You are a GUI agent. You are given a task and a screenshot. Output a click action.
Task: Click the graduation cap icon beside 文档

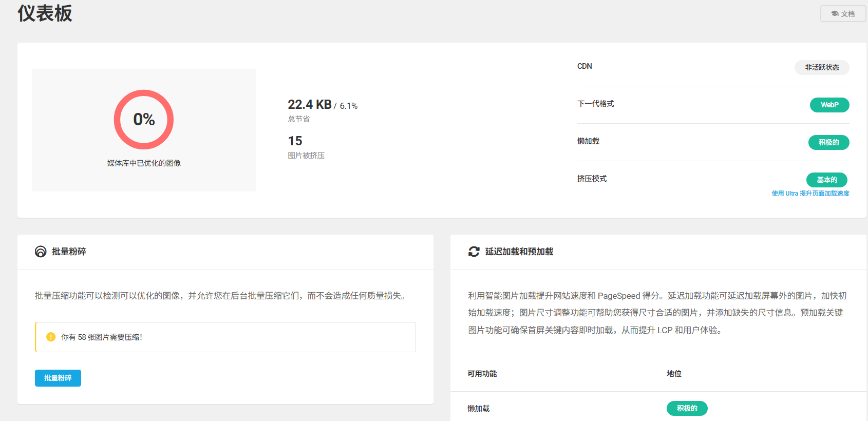point(835,14)
